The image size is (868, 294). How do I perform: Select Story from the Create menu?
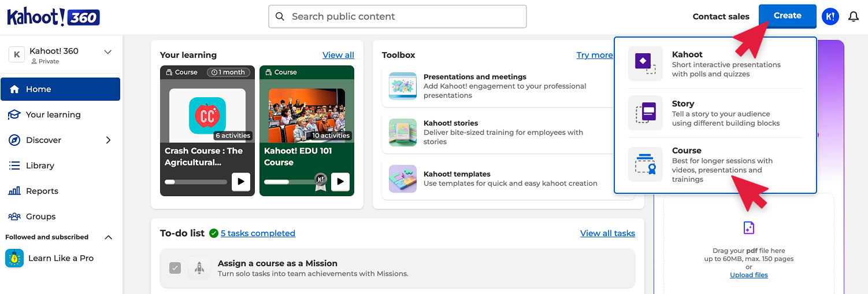point(715,113)
